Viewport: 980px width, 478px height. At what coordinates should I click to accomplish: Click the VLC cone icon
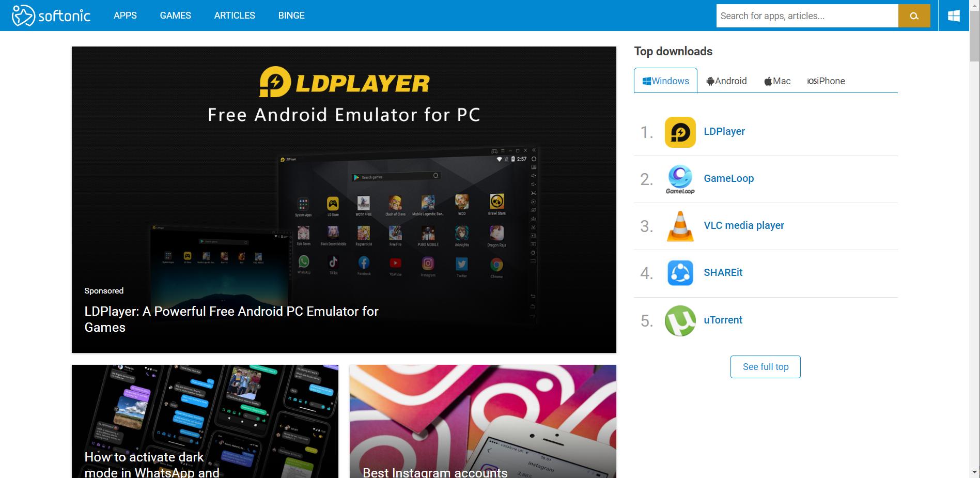tap(680, 226)
